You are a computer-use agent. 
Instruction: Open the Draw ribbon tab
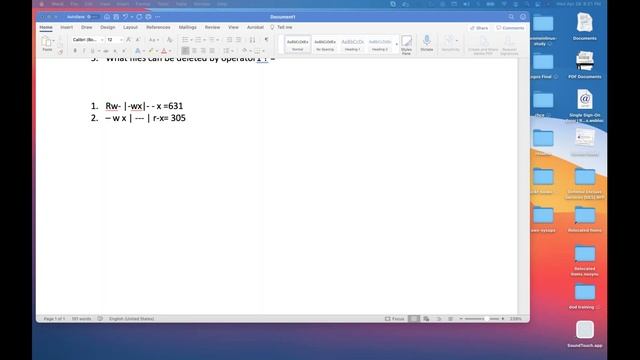[x=87, y=27]
